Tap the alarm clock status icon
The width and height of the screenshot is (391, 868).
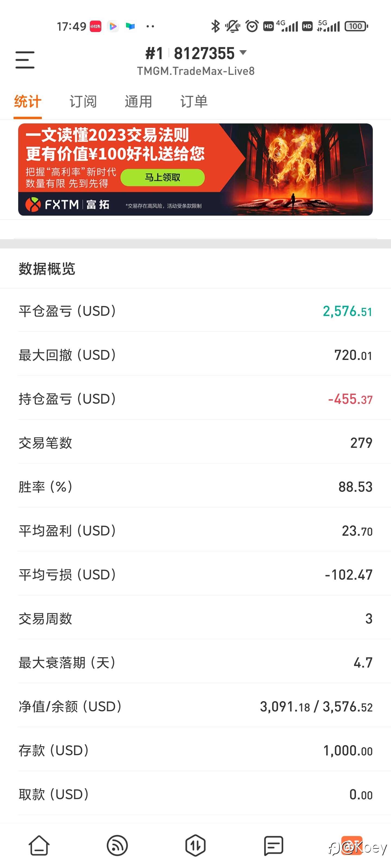(252, 26)
